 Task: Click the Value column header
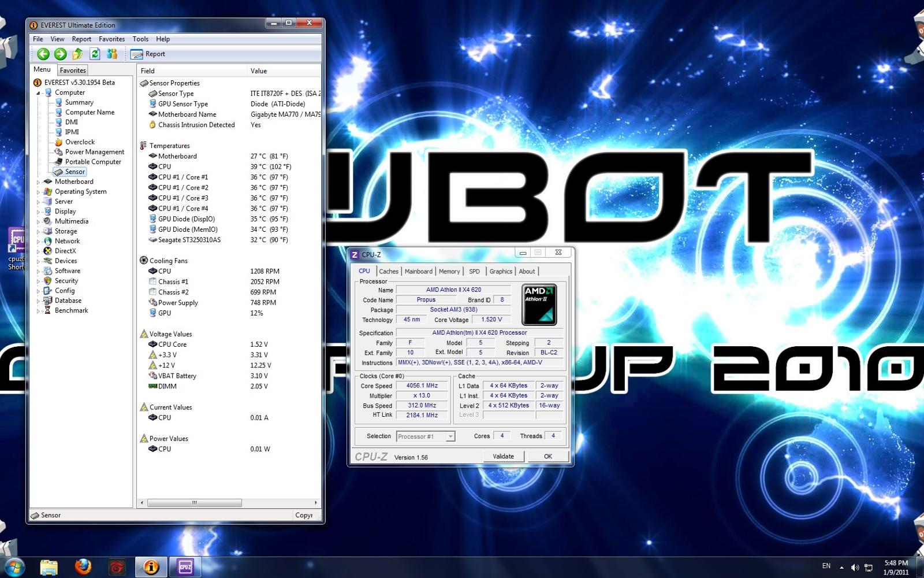pos(284,71)
